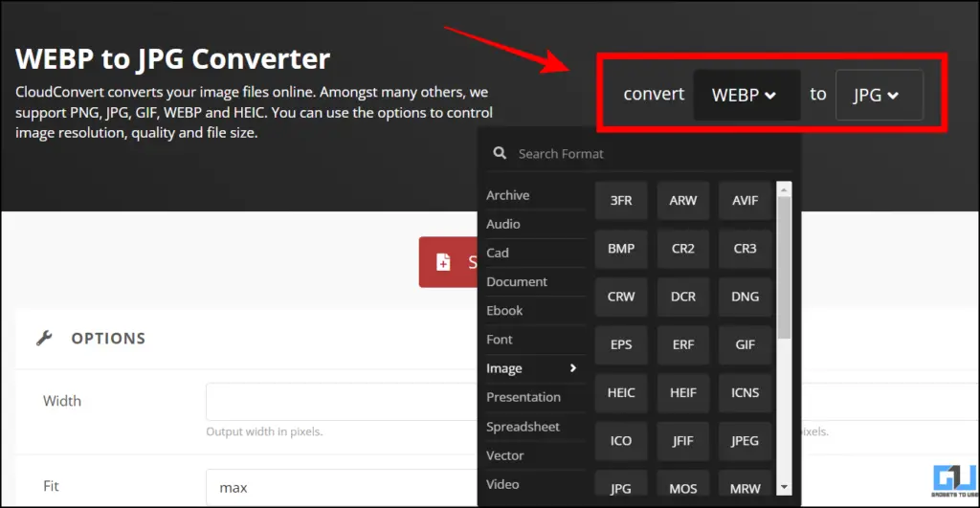980x508 pixels.
Task: Choose the ARW format
Action: 683,201
